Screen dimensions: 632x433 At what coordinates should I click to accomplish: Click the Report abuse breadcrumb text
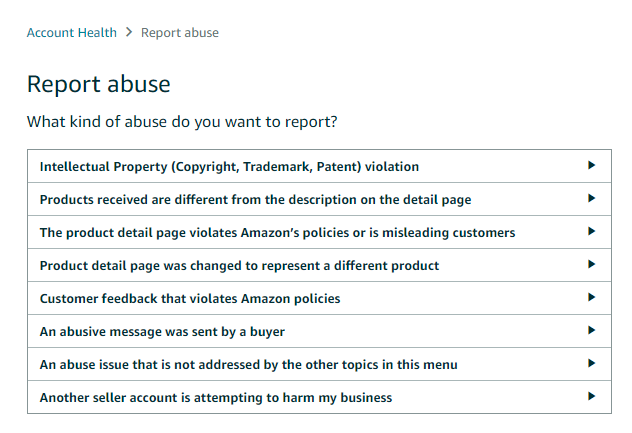(180, 33)
